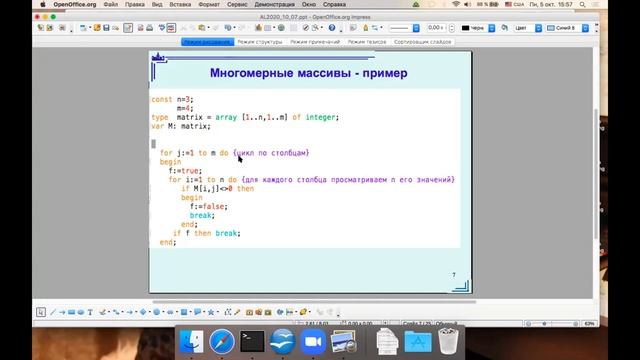Select the Ellipse drawing tool

(x=81, y=312)
